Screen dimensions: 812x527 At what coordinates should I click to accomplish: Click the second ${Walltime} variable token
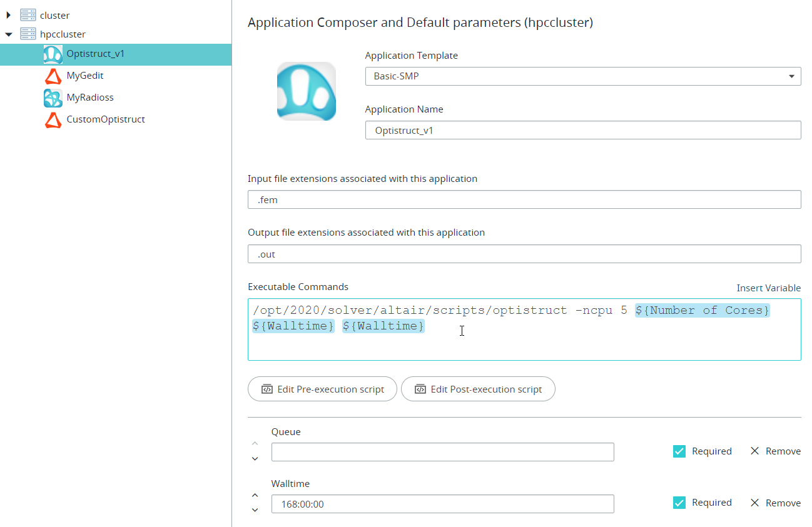pos(383,326)
